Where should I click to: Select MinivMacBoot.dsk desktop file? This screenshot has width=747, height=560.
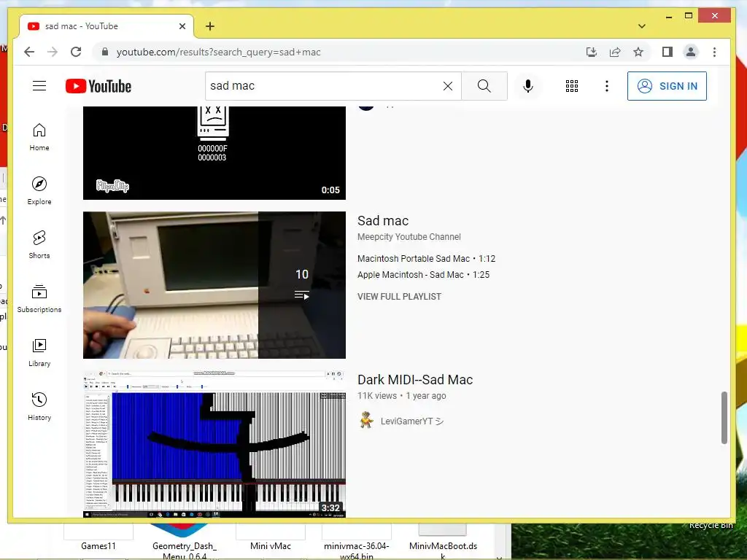click(x=443, y=550)
